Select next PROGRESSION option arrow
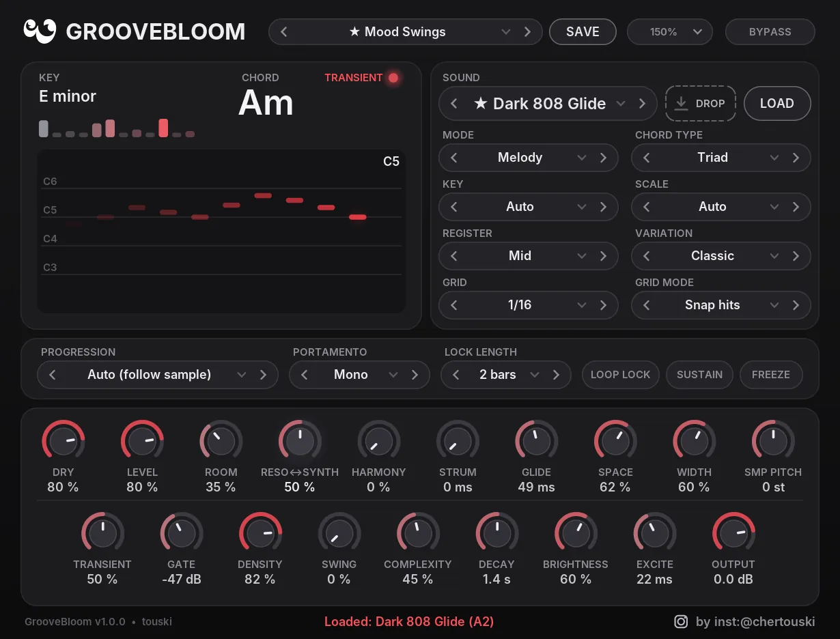Screen dimensions: 840x639 pos(263,374)
